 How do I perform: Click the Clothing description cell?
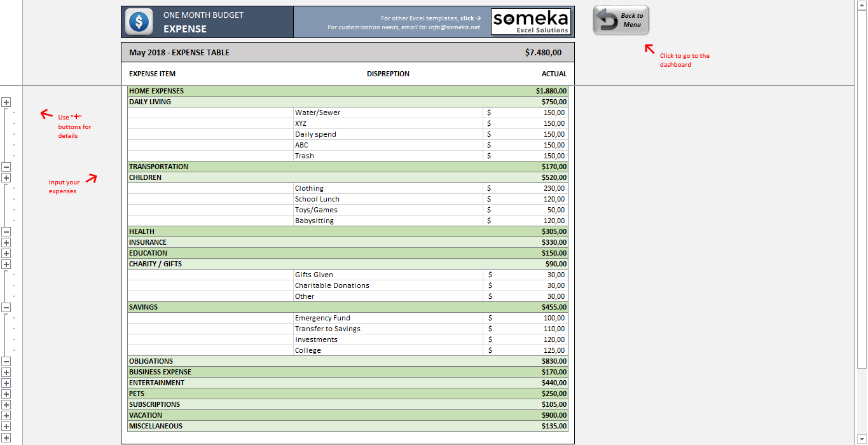388,188
